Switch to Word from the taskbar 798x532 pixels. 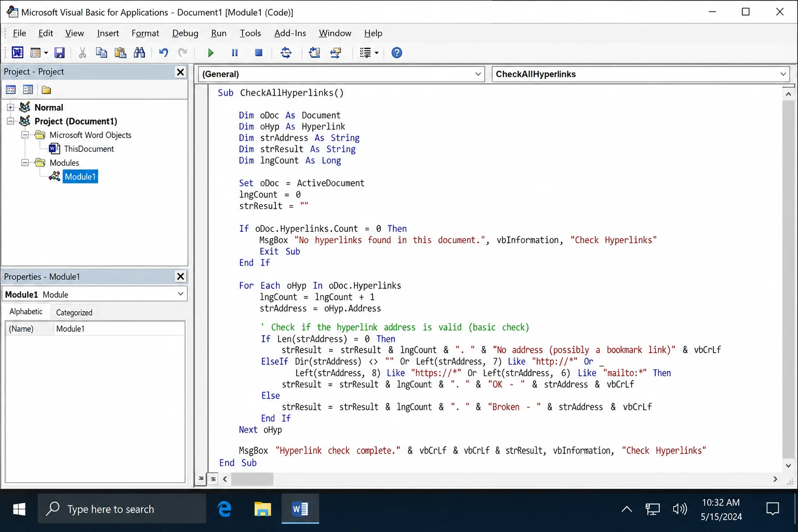coord(300,509)
